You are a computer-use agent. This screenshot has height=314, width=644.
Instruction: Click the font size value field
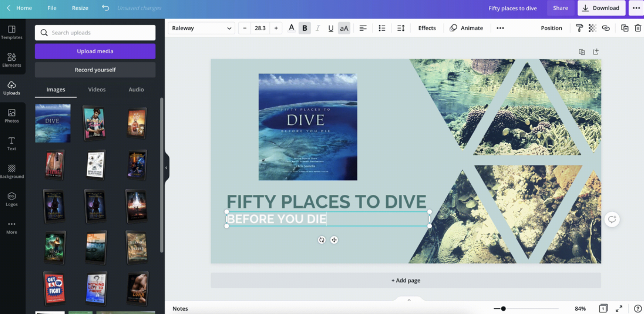click(x=260, y=28)
